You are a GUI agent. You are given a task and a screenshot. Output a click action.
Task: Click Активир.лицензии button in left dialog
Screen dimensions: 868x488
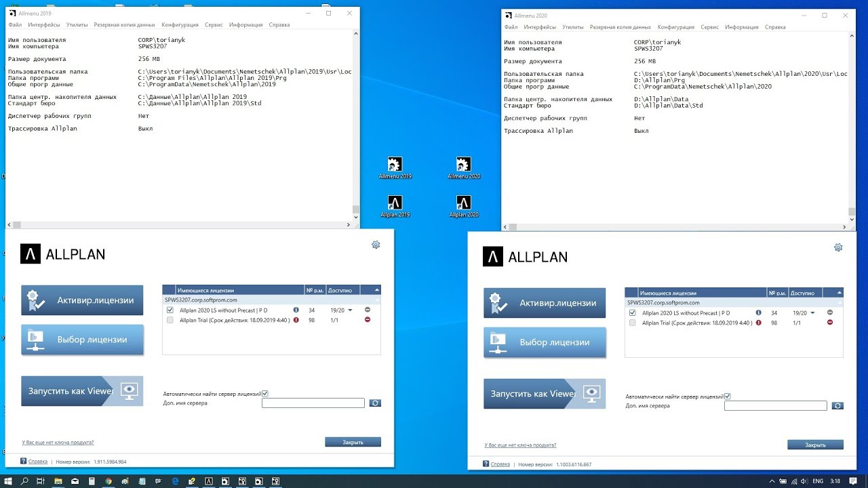tap(82, 300)
